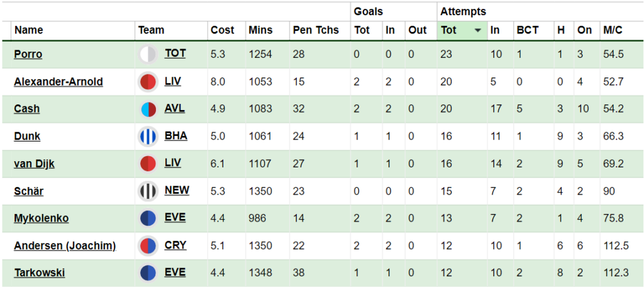
Task: Sort by Pen Tchs column header
Action: [x=315, y=30]
